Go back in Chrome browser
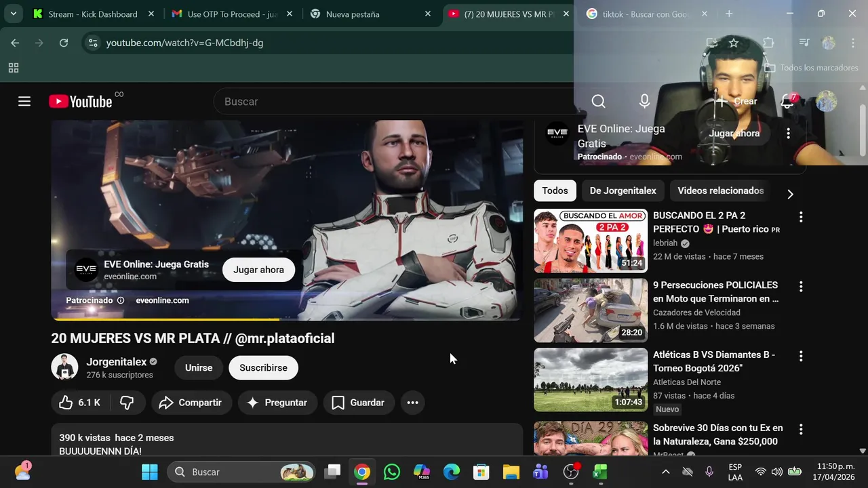This screenshot has width=868, height=488. [15, 43]
